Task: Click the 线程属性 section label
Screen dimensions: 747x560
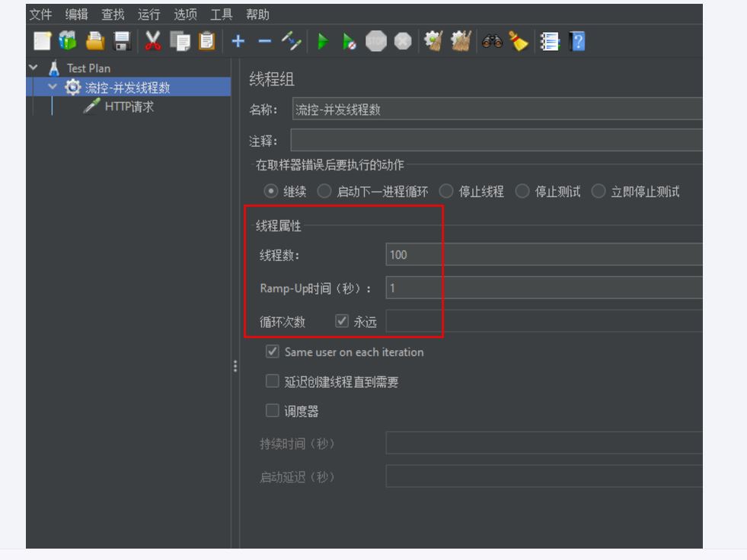Action: [x=278, y=226]
